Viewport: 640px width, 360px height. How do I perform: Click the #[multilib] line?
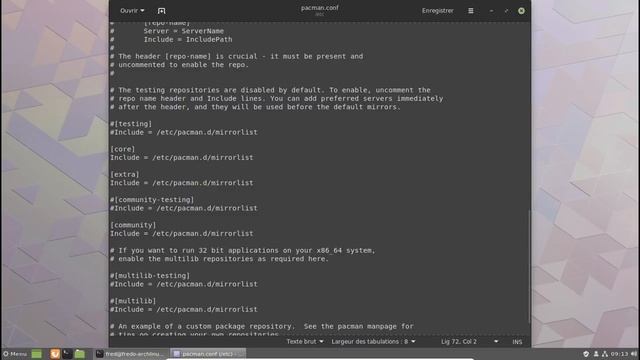pos(133,301)
